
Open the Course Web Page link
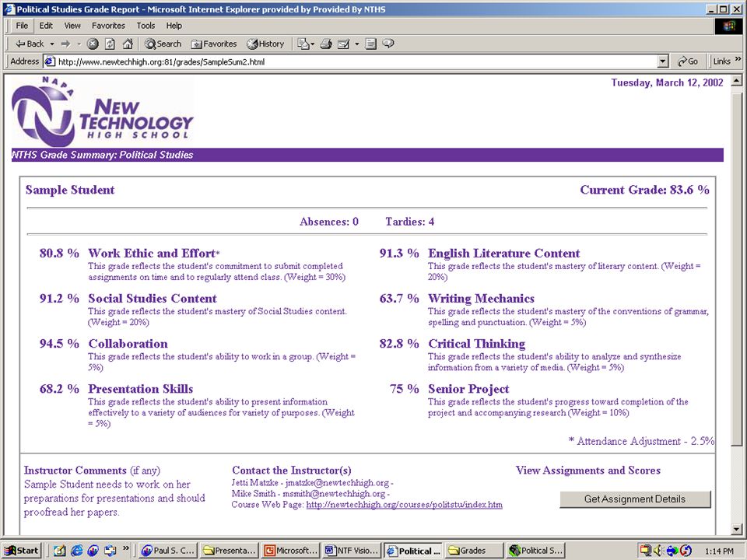tap(404, 504)
